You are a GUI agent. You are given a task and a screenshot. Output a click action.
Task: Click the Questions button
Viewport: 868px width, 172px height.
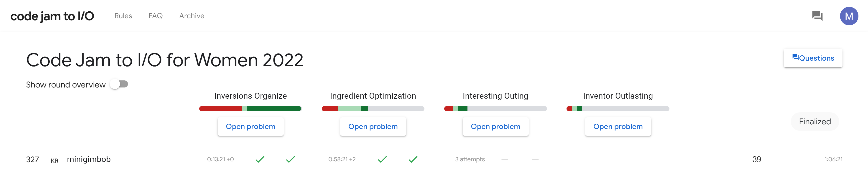pyautogui.click(x=813, y=58)
